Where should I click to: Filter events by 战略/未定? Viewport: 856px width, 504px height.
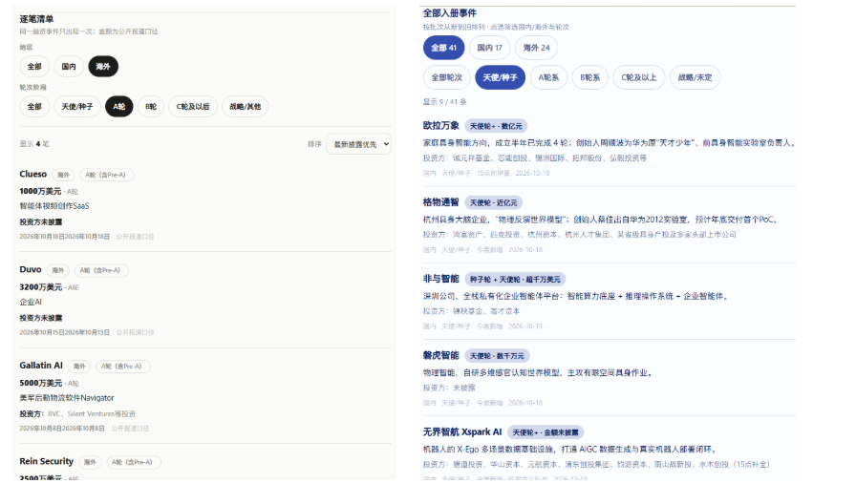[x=695, y=77]
